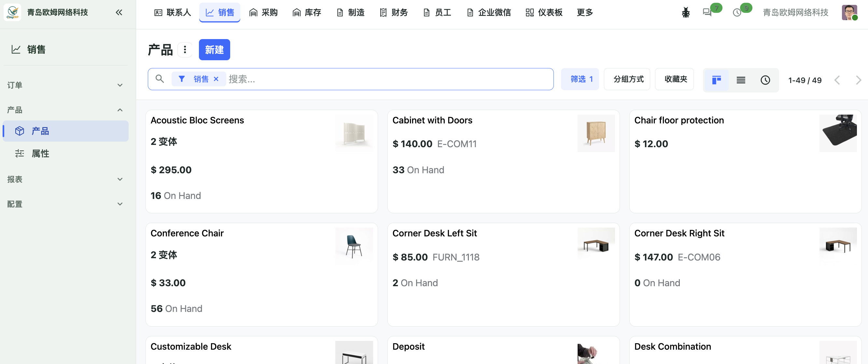This screenshot has width=868, height=364.
Task: Expand the 订单 sidebar section
Action: click(65, 85)
